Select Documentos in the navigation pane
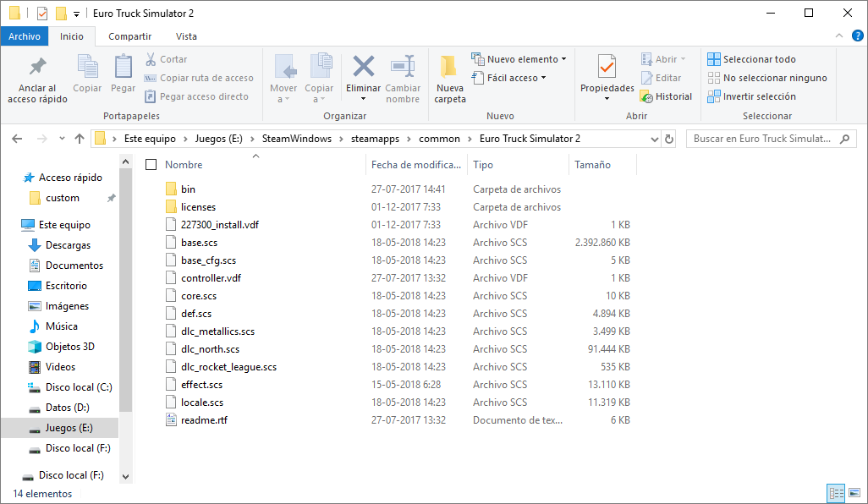Viewport: 868px width, 504px height. coord(74,265)
